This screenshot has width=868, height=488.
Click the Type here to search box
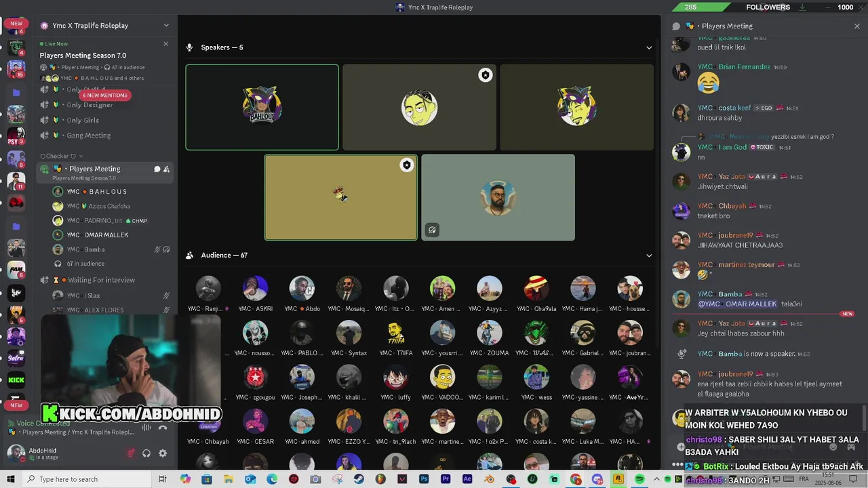[x=87, y=479]
